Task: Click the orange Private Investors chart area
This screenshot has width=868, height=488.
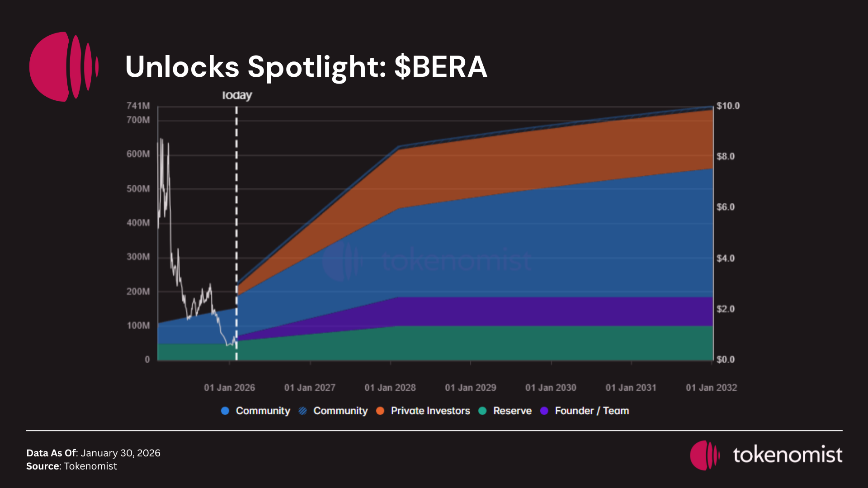Action: point(542,158)
